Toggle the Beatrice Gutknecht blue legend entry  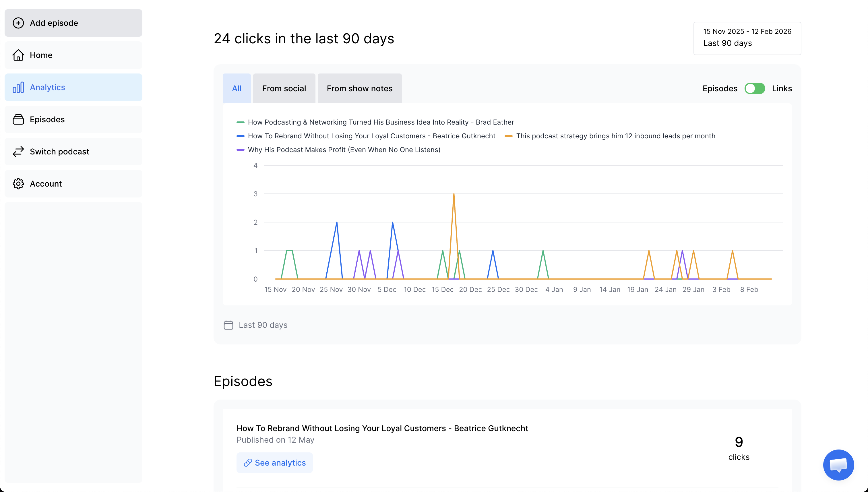(371, 136)
